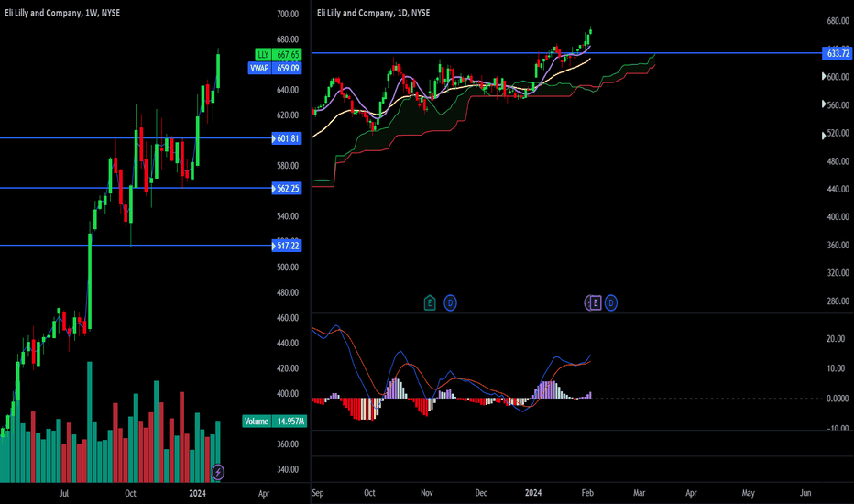This screenshot has height=504, width=854.
Task: Click the 'Eli Lilly and Company, 1D, NYSE' title
Action: (x=373, y=13)
